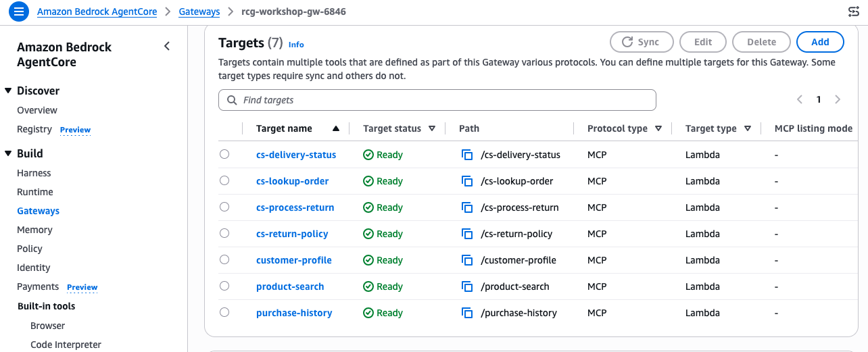
Task: Go to the Gateways breadcrumb
Action: 199,11
